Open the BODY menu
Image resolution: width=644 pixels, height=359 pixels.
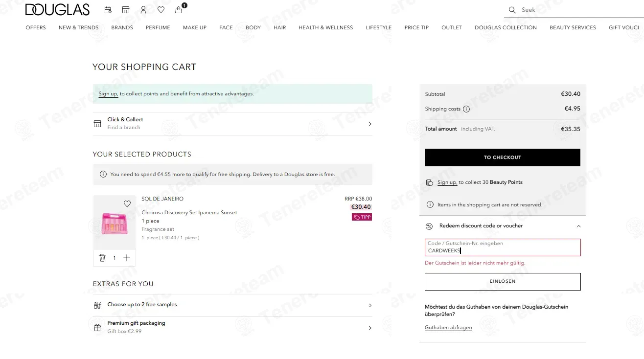(x=253, y=27)
